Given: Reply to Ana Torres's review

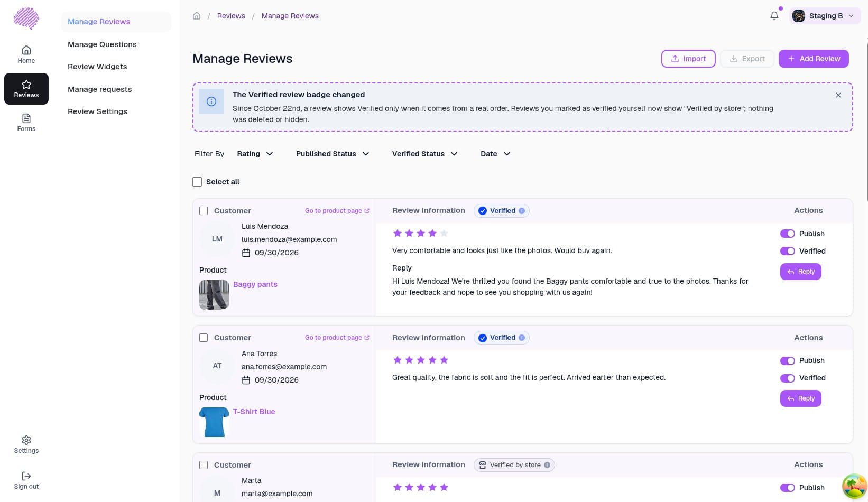Looking at the screenshot, I should 801,398.
